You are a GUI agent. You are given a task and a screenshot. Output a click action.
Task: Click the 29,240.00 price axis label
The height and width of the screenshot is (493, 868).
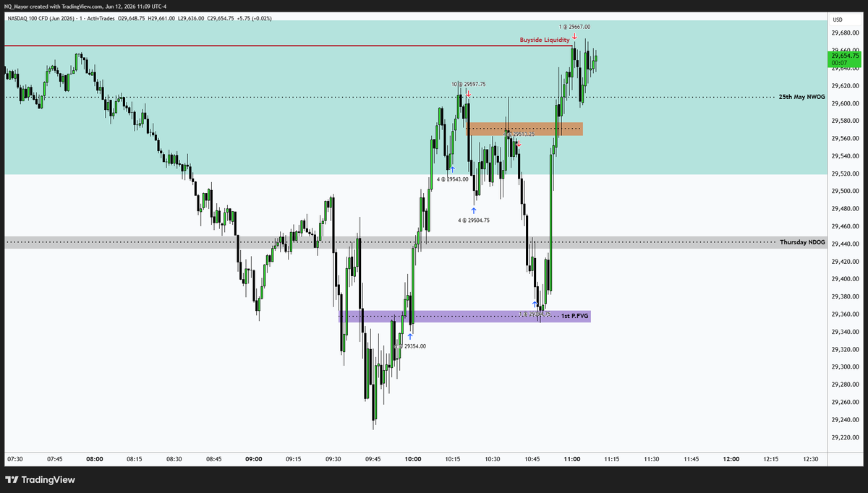(845, 420)
